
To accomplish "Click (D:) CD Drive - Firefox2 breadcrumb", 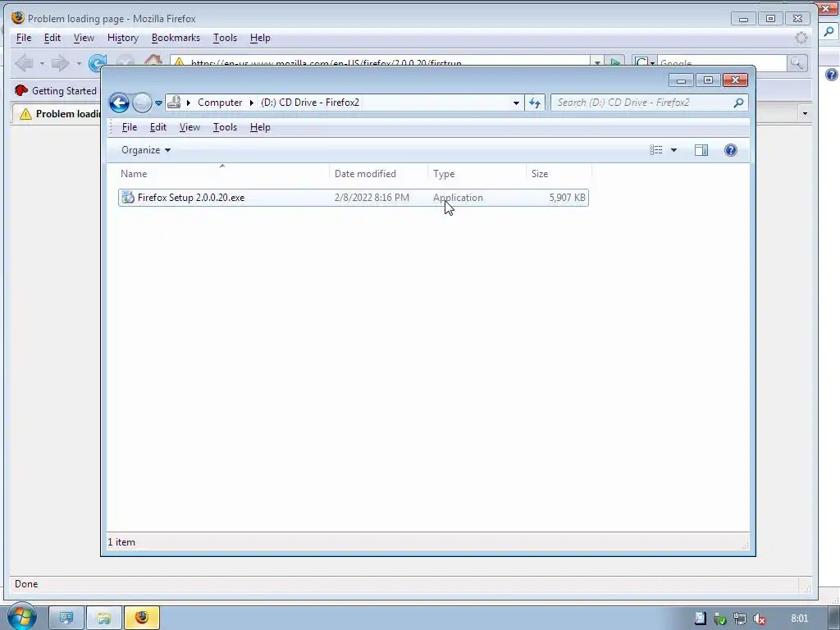I will [x=309, y=103].
